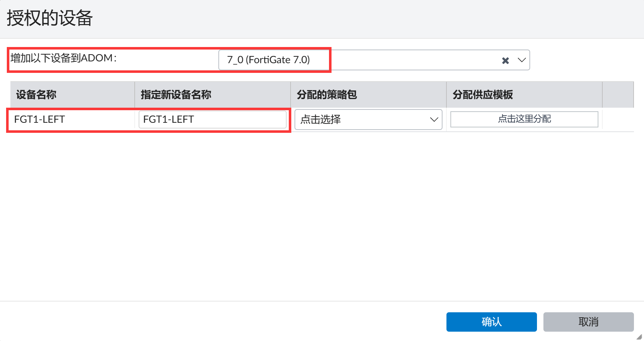Select the FGT1-LEFT device name cell

pos(40,120)
